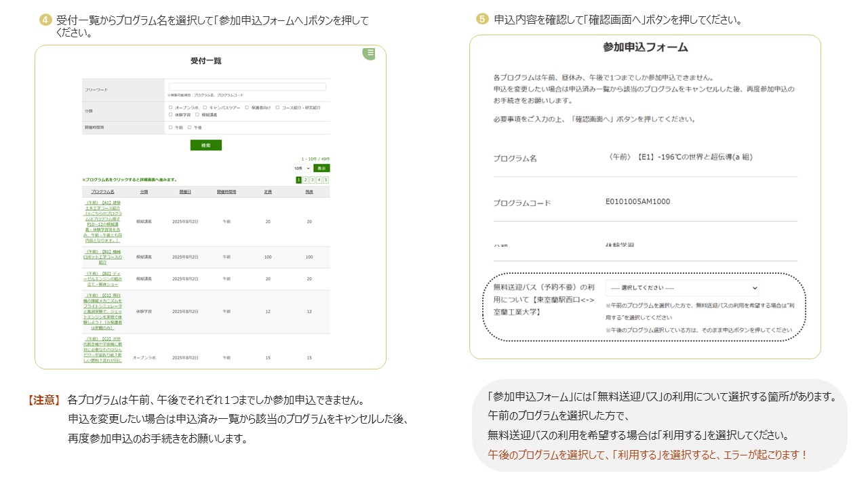Tick the 午前 time slot checkbox
Screen dimensions: 868x488
170,127
